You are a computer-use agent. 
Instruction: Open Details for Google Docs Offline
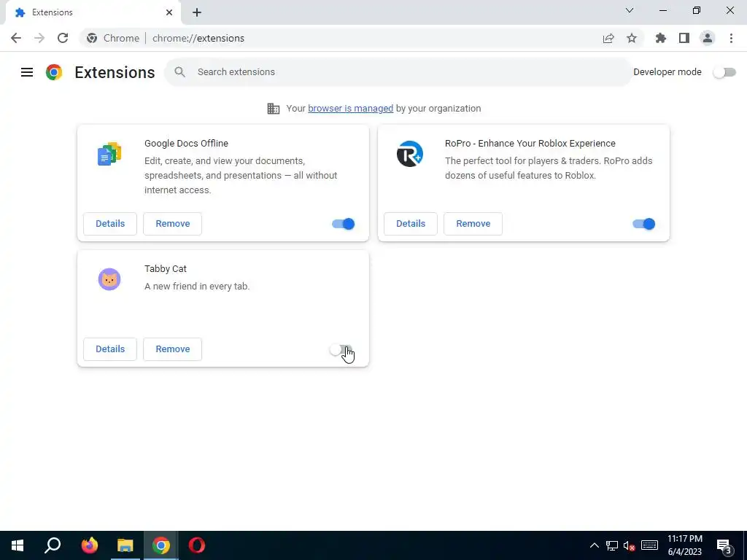click(x=110, y=224)
